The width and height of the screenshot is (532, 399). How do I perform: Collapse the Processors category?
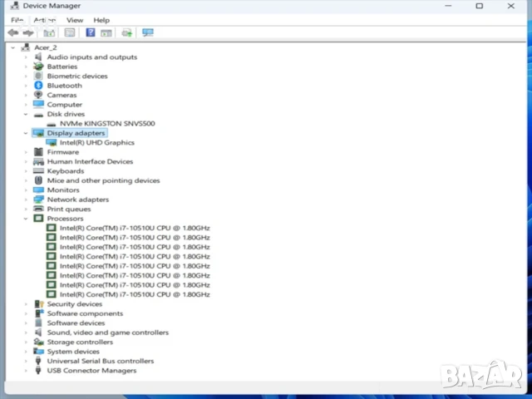(x=26, y=219)
